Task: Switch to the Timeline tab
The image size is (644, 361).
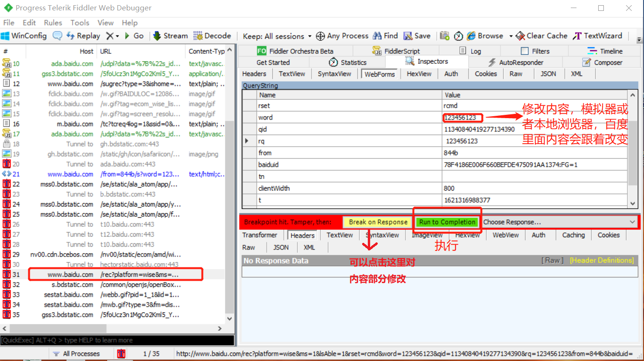Action: pos(605,51)
